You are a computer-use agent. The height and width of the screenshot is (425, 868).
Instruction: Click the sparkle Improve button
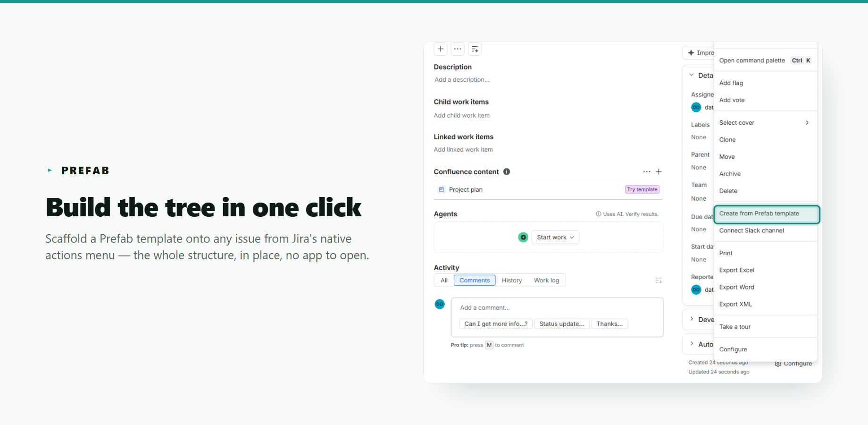click(x=699, y=53)
